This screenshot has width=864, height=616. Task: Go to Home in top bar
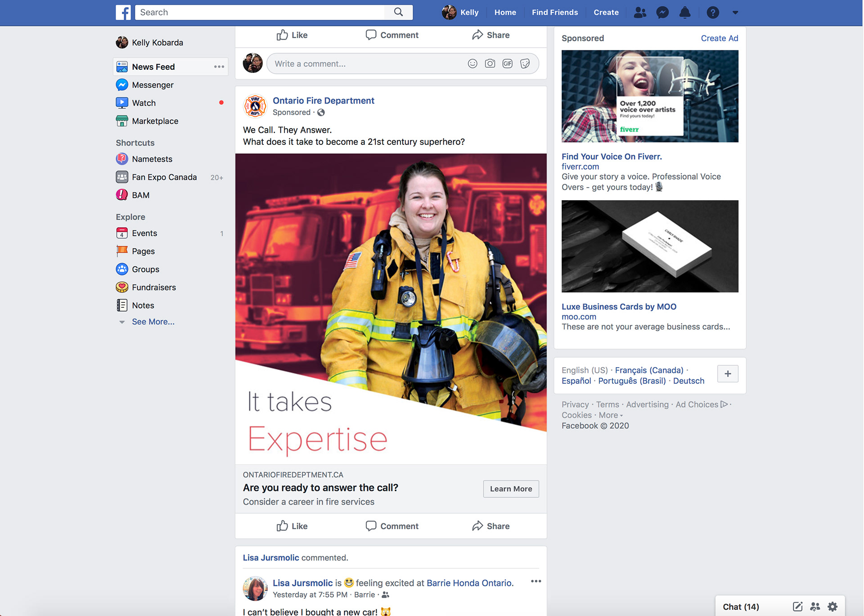(x=505, y=13)
